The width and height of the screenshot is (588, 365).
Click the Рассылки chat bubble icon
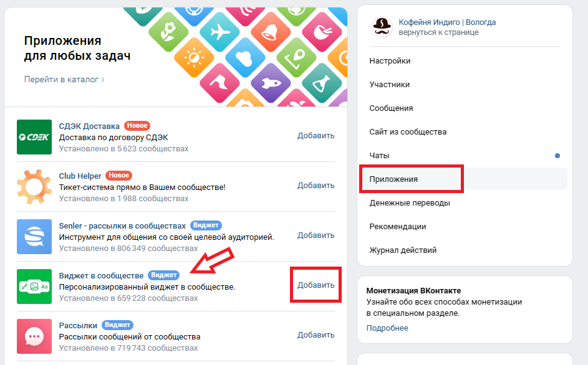pos(34,336)
